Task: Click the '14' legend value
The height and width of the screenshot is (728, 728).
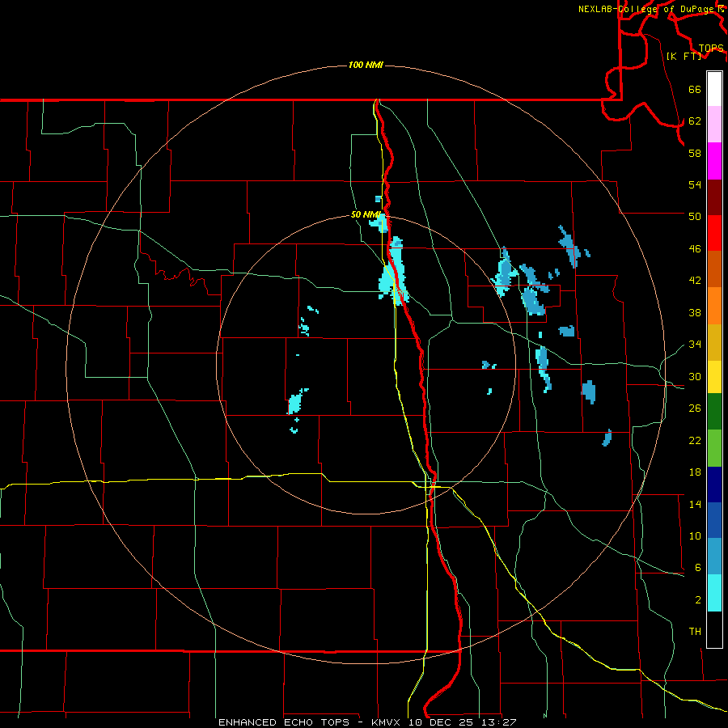Action: tap(695, 505)
